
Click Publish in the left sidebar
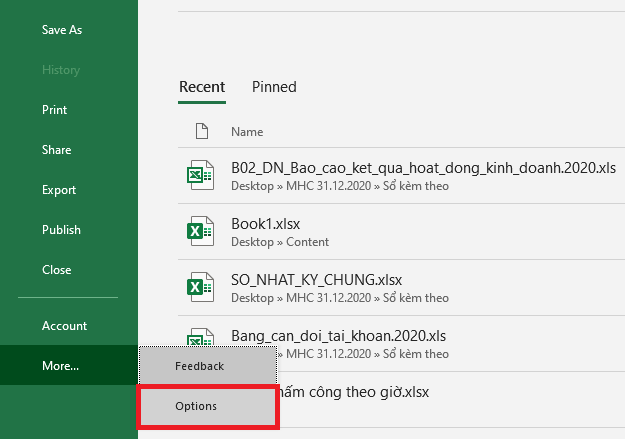(x=61, y=230)
